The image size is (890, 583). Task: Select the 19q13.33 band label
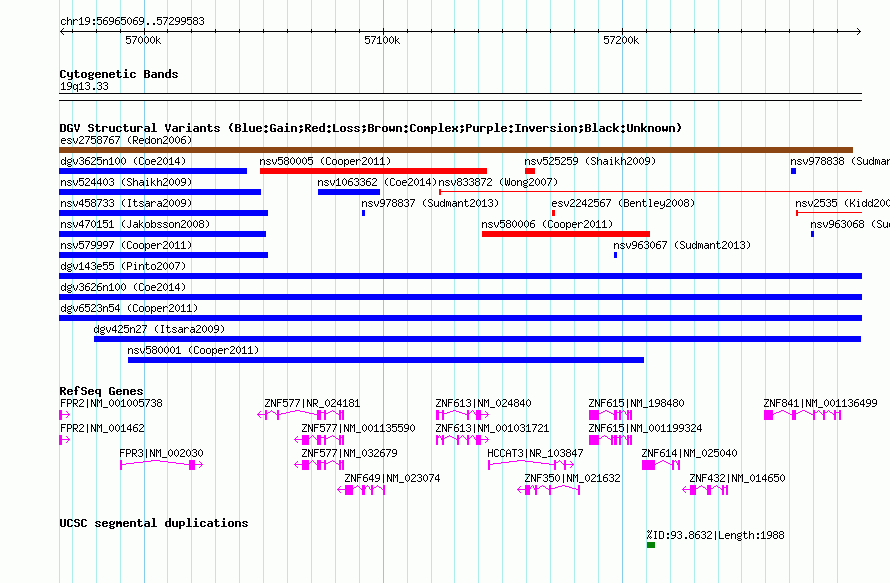point(84,86)
